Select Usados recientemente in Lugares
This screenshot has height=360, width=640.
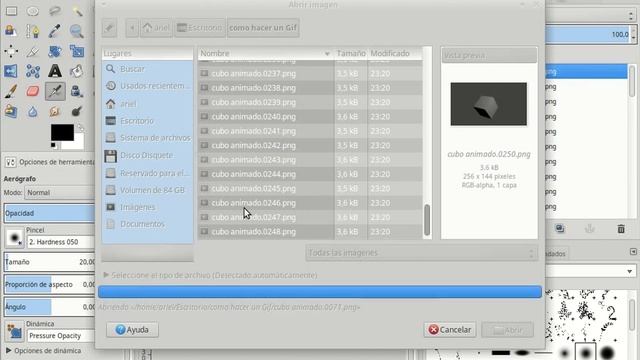(147, 86)
